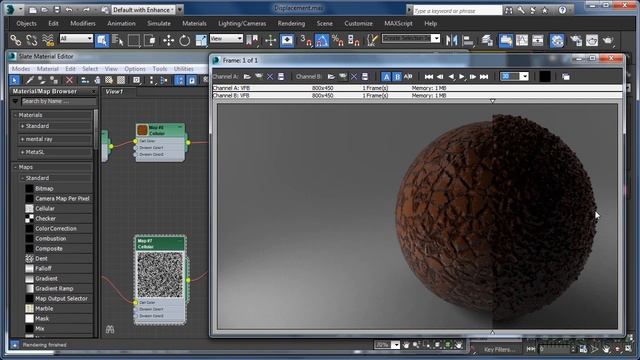The height and width of the screenshot is (360, 640).
Task: Save Channel B with disk icon
Action: 365,76
